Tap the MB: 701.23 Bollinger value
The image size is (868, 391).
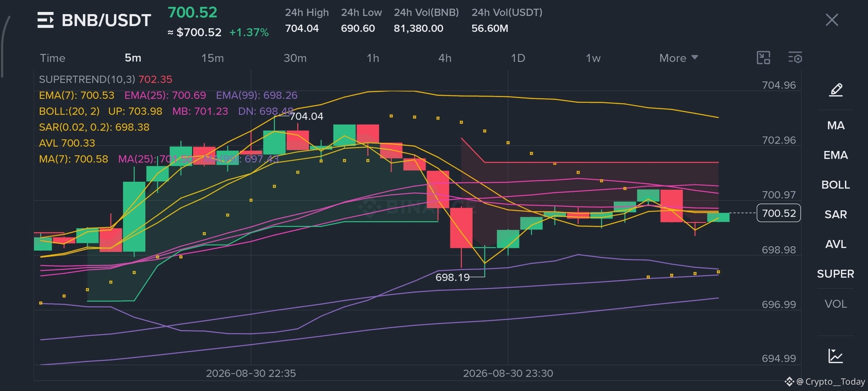pyautogui.click(x=200, y=111)
